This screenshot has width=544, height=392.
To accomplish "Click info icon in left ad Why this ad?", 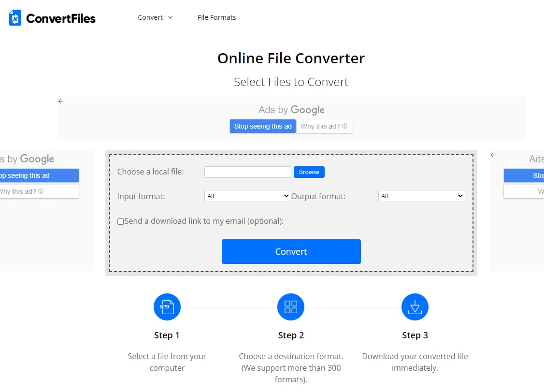I will (x=41, y=191).
